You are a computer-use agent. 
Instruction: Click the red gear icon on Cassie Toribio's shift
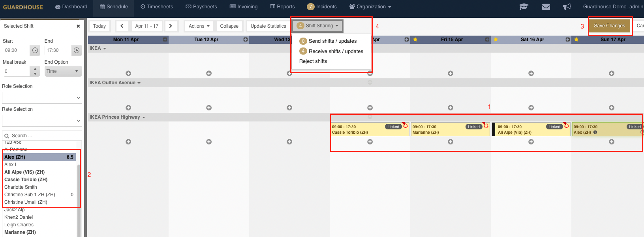[x=405, y=125]
